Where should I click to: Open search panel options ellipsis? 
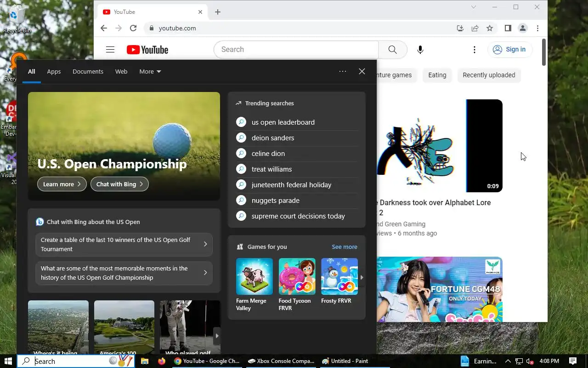343,71
